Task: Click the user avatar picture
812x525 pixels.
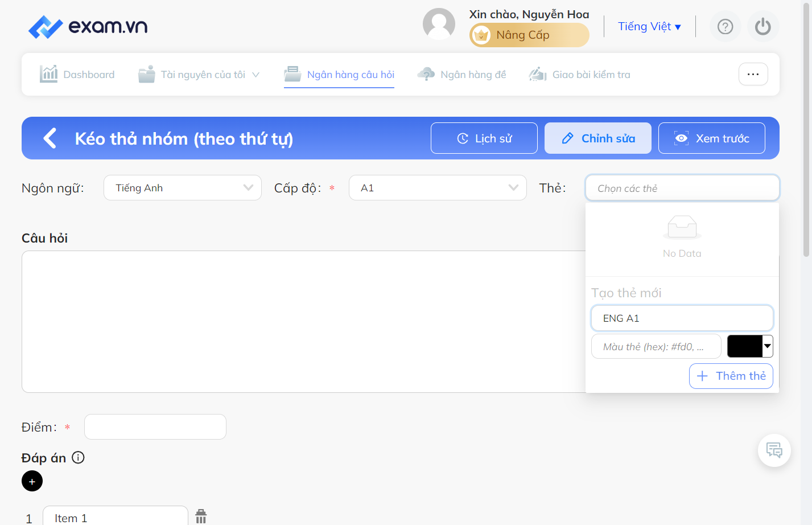Action: point(439,24)
